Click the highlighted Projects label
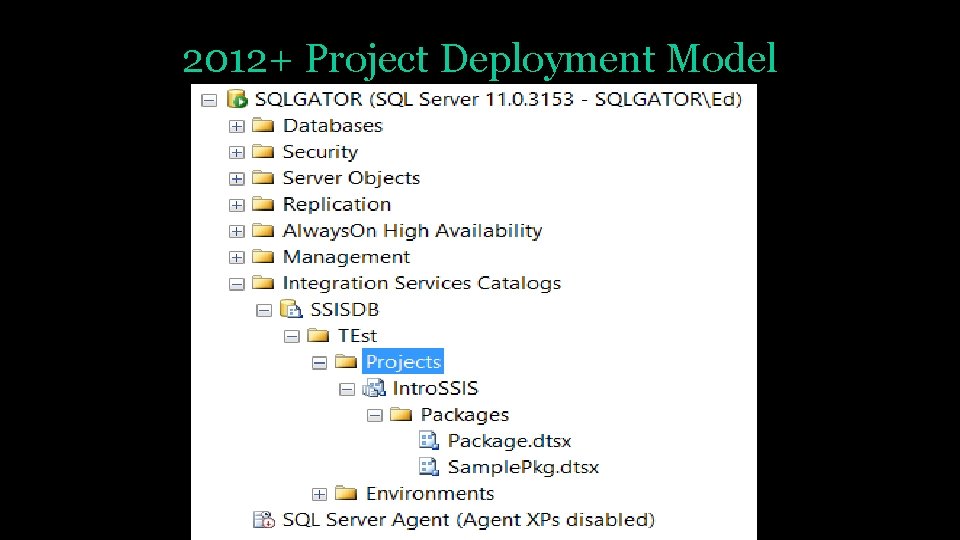The height and width of the screenshot is (540, 960). (403, 362)
